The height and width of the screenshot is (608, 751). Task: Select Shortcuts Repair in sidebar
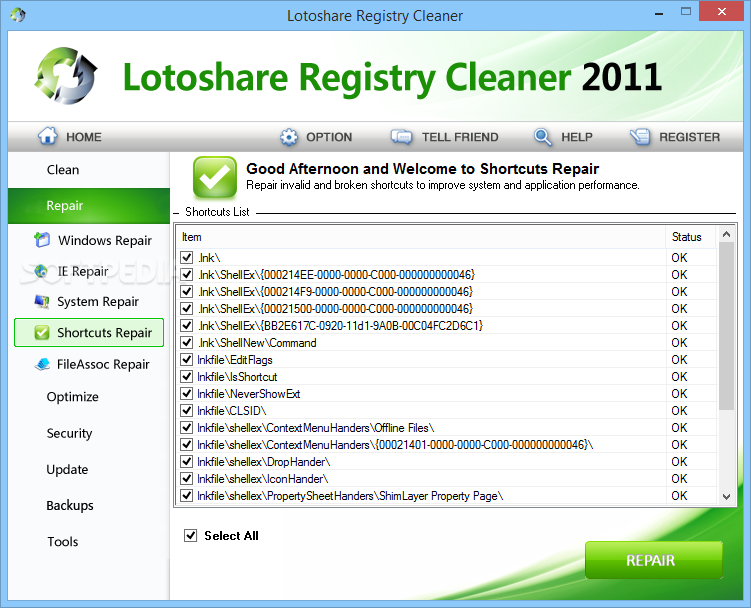[89, 333]
